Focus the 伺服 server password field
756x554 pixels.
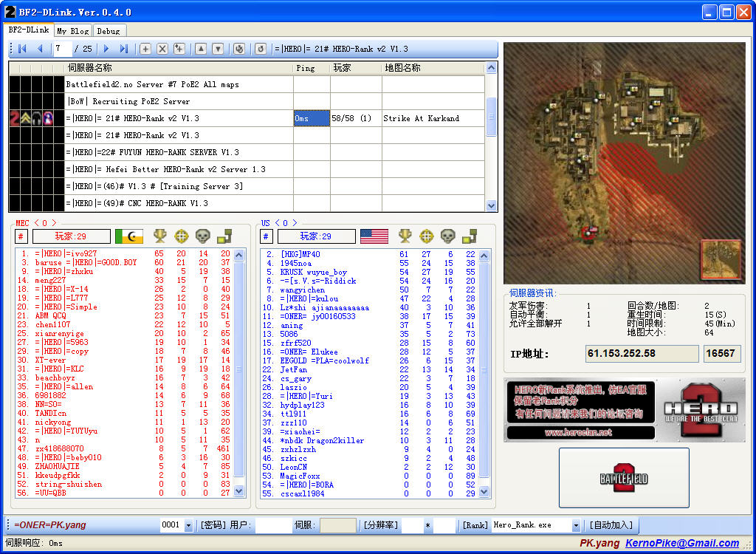pyautogui.click(x=338, y=525)
